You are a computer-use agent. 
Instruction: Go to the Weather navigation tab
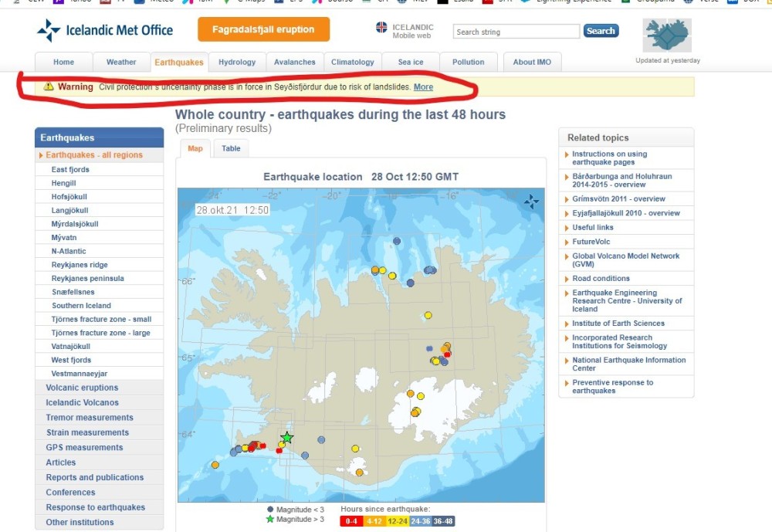(121, 63)
